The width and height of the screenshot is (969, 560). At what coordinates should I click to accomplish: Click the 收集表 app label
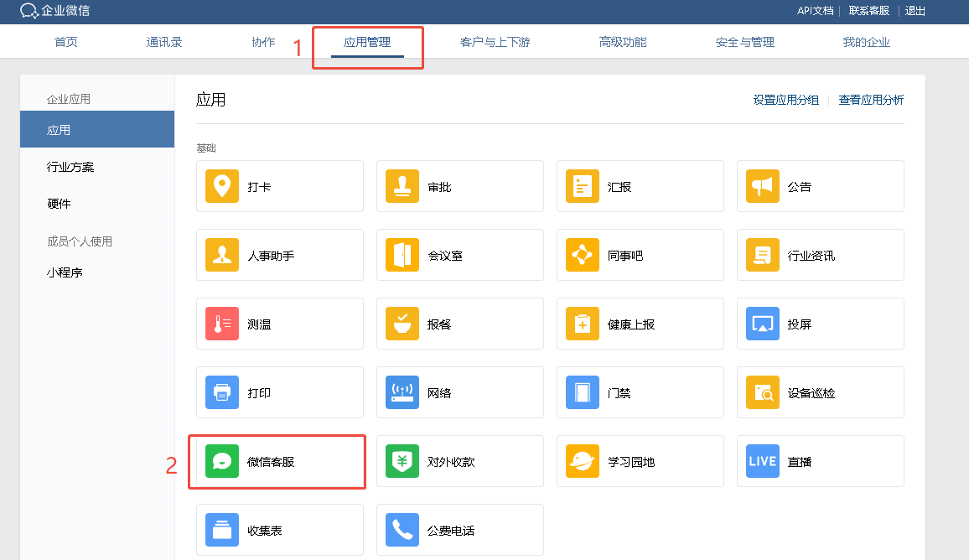[x=265, y=531]
